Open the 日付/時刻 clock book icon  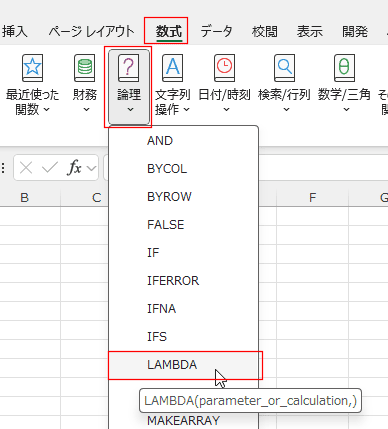(x=224, y=68)
